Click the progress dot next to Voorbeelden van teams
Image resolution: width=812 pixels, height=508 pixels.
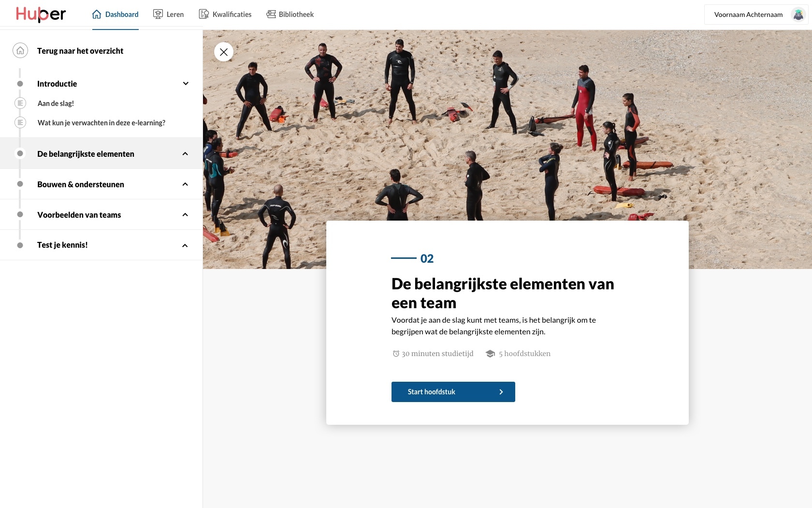pos(20,214)
